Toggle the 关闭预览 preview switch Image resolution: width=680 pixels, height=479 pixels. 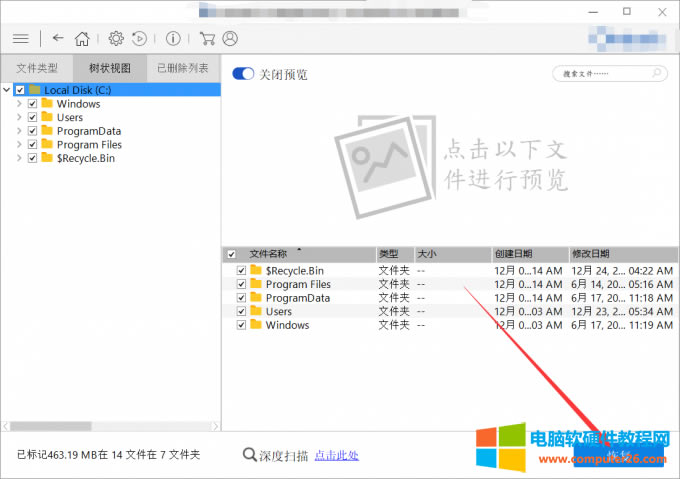pos(243,74)
